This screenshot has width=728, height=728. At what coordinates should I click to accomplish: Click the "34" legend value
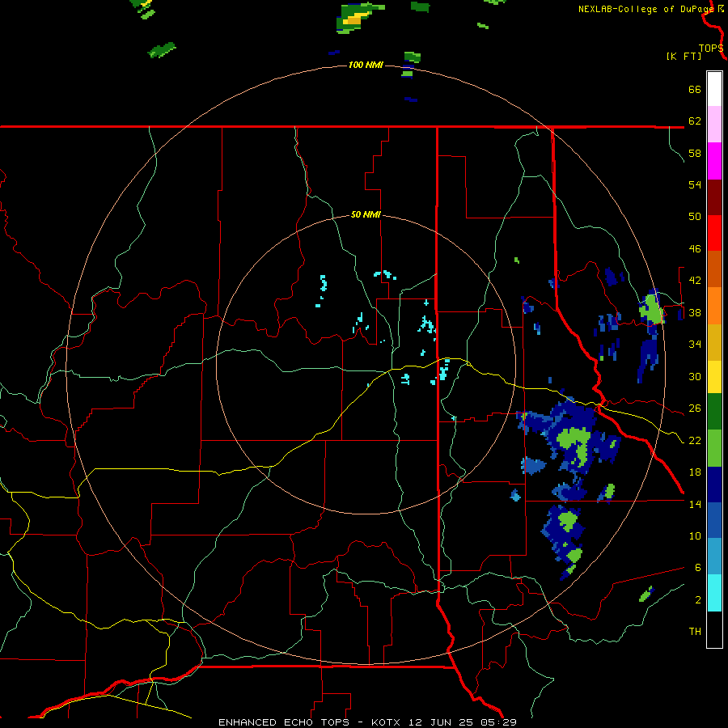pyautogui.click(x=695, y=344)
